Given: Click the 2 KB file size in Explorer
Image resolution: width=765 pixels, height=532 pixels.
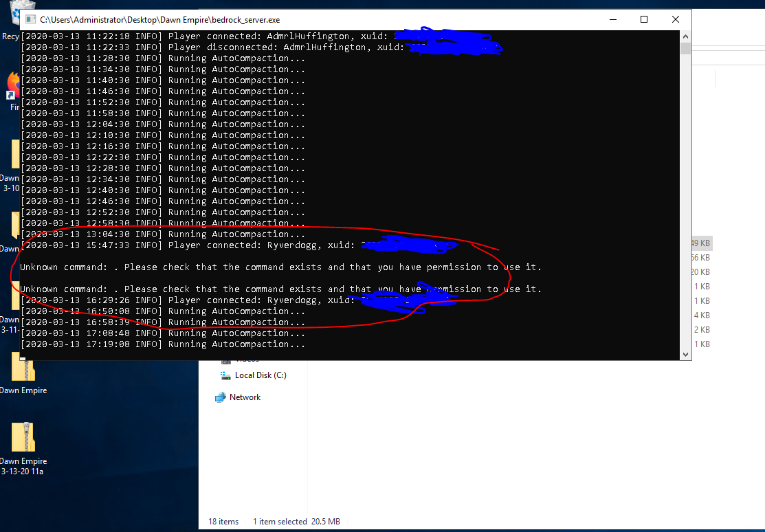Looking at the screenshot, I should pos(702,330).
